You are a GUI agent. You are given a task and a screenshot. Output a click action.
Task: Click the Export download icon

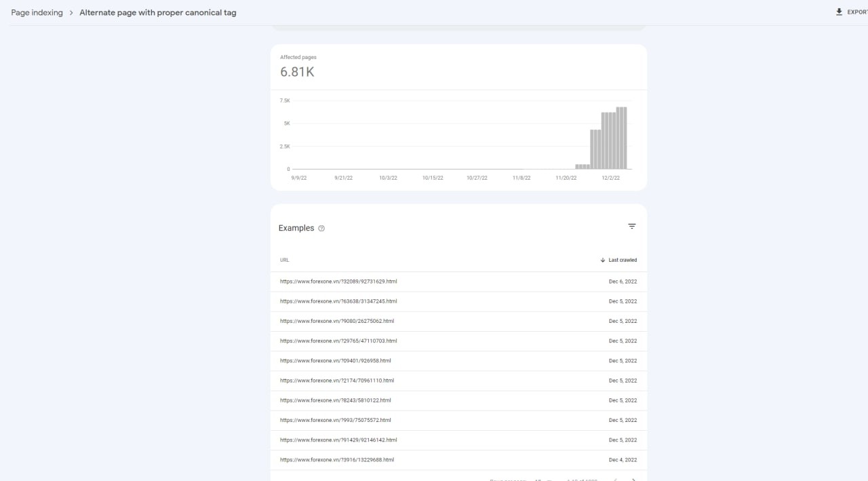click(839, 12)
